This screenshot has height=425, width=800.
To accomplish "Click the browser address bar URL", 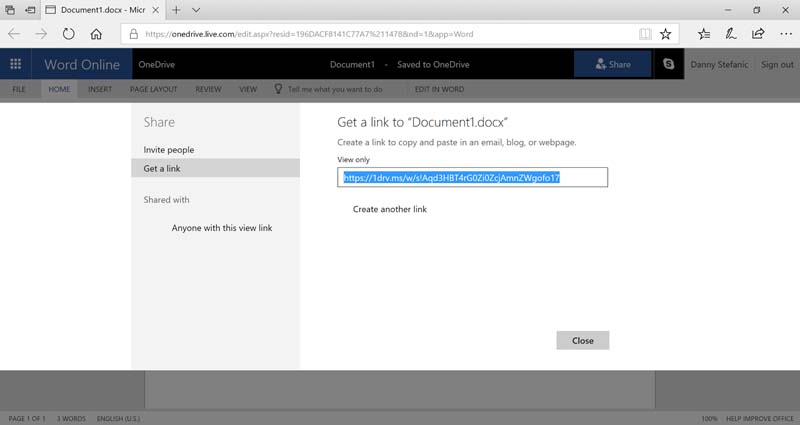I will click(x=309, y=34).
